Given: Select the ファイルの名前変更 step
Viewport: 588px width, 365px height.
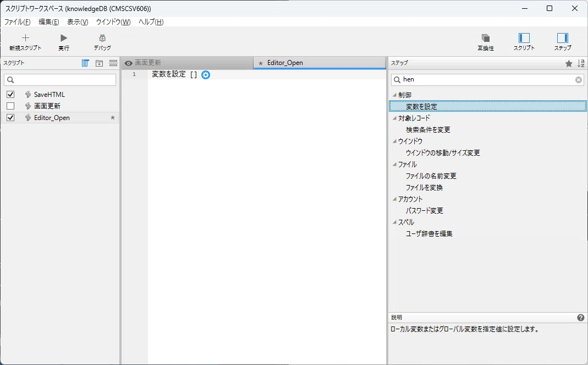Looking at the screenshot, I should [431, 176].
